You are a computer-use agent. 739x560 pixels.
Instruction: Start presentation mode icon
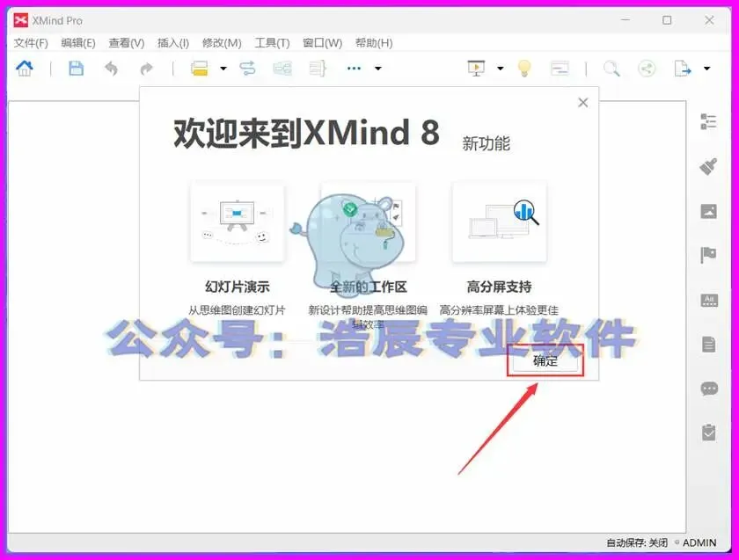pyautogui.click(x=476, y=69)
